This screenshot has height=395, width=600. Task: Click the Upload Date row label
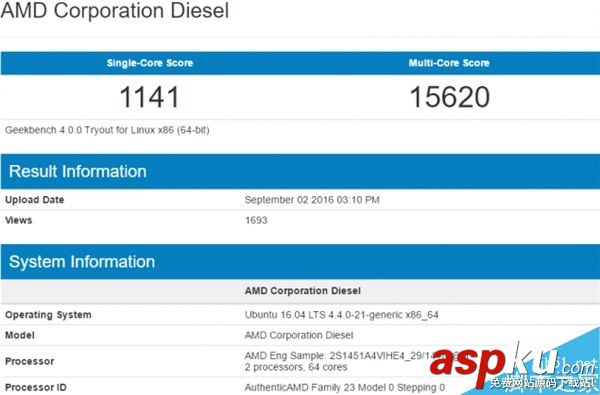34,200
